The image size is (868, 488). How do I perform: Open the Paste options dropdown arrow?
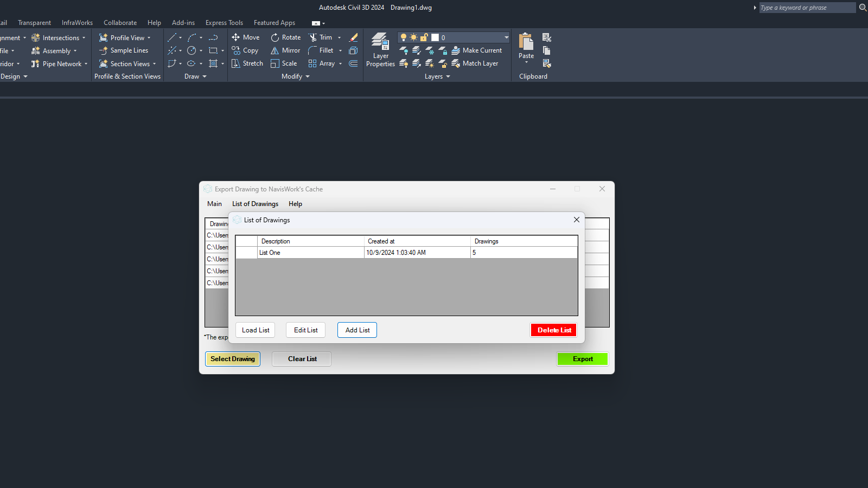526,62
